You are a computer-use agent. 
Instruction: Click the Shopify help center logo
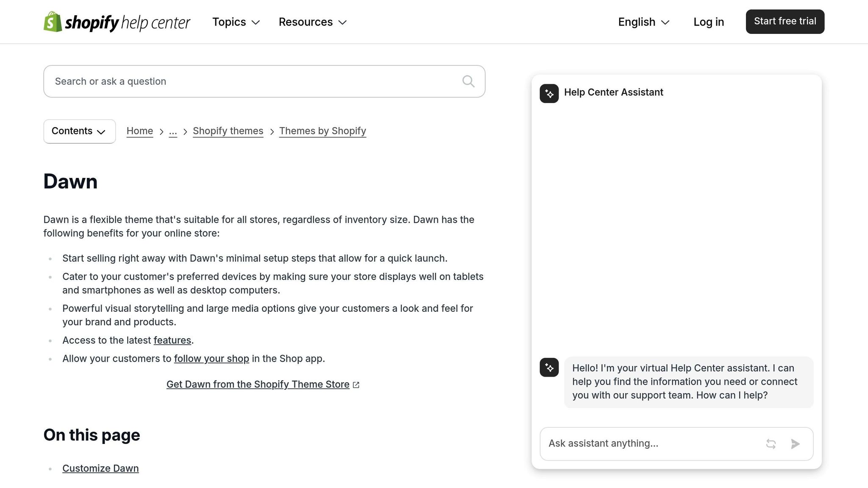[x=117, y=22]
